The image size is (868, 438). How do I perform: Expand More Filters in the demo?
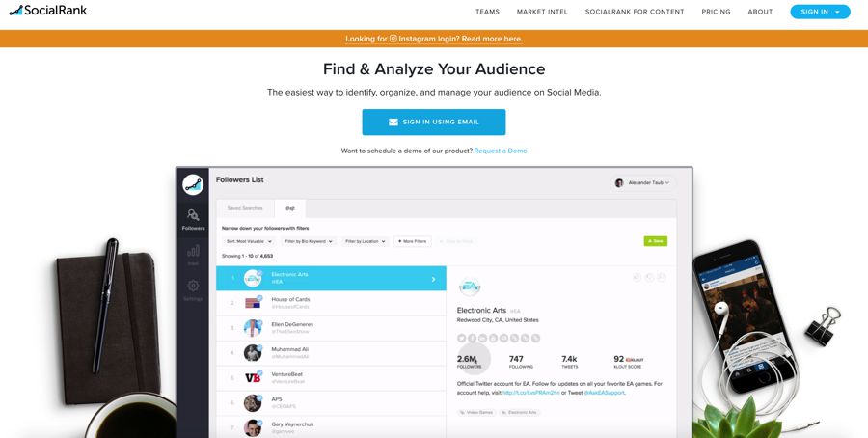coord(413,241)
